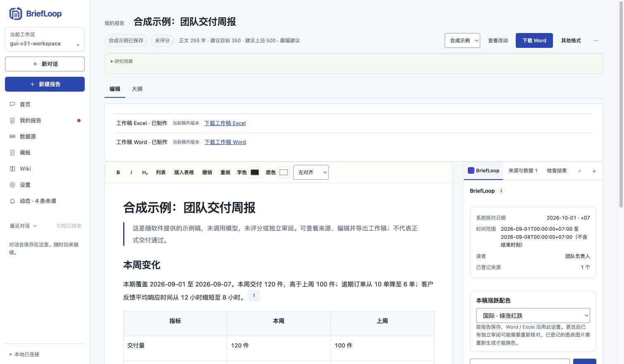Collapse the 最近对话 list
The height and width of the screenshot is (364, 624).
(x=24, y=226)
